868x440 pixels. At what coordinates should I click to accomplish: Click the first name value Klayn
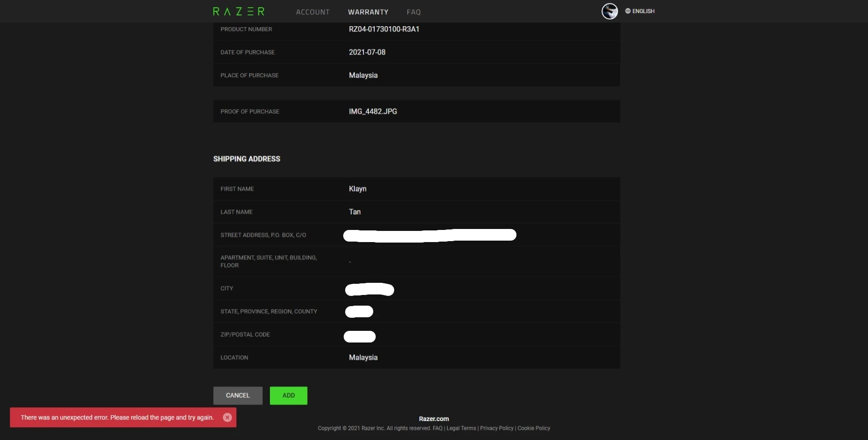[358, 189]
